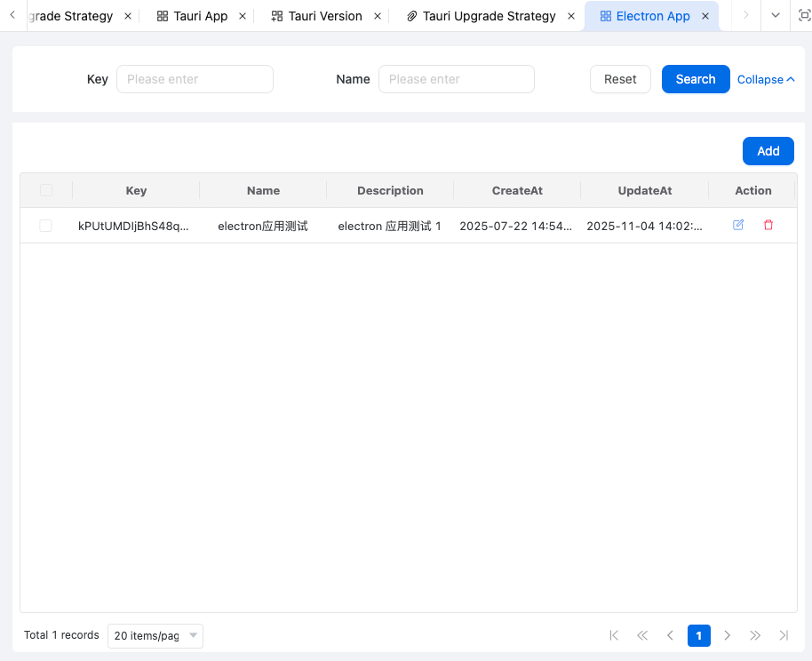Delete the electron应用测试 row
Image resolution: width=812 pixels, height=661 pixels.
tap(768, 226)
